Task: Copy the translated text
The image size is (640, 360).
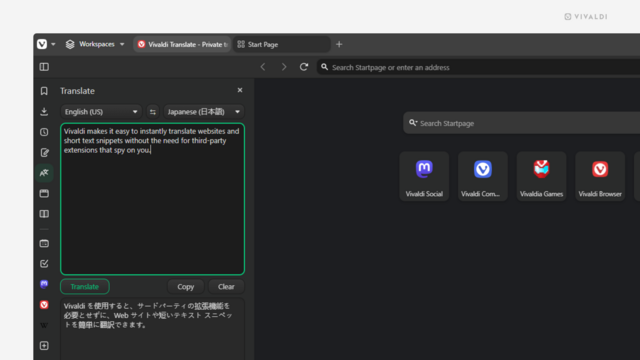Action: (x=186, y=287)
